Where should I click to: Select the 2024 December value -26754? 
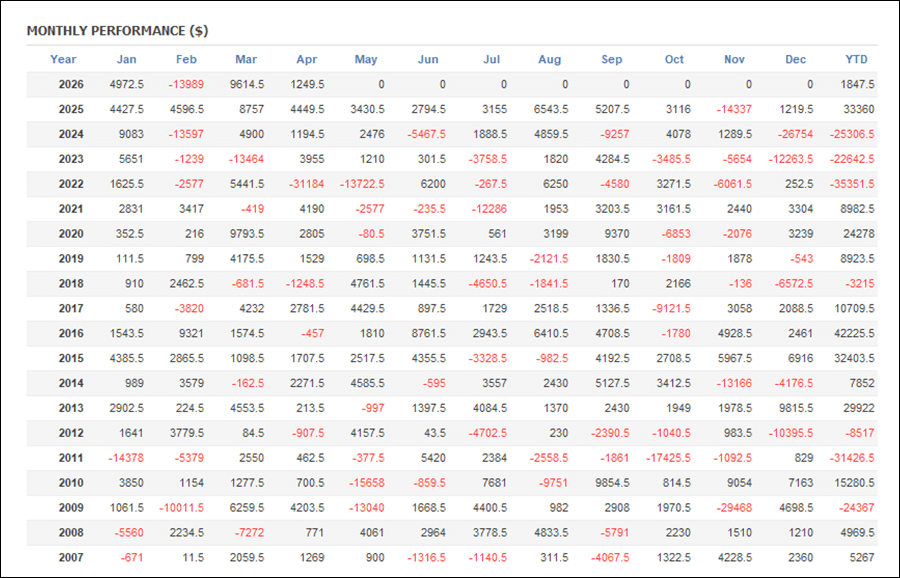coord(795,134)
